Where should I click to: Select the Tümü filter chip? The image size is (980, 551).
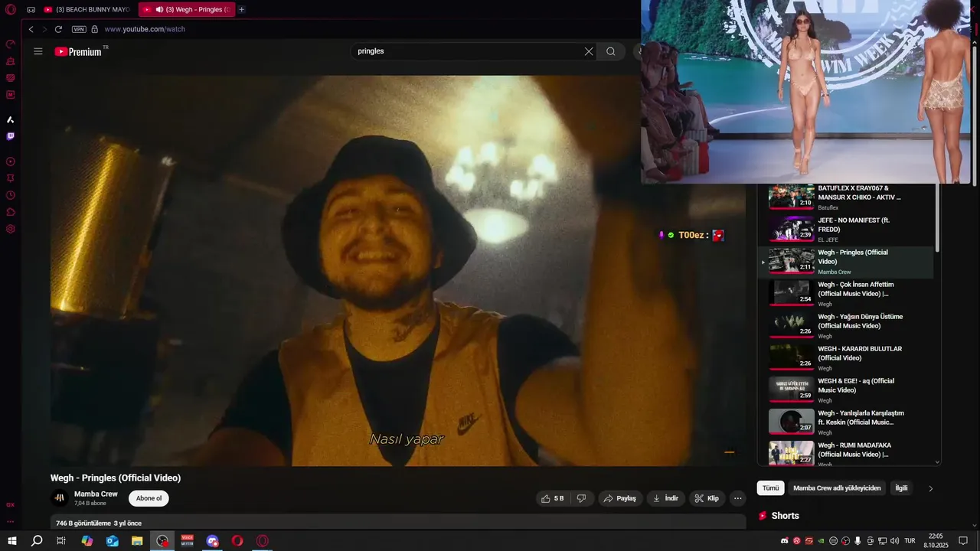(770, 488)
